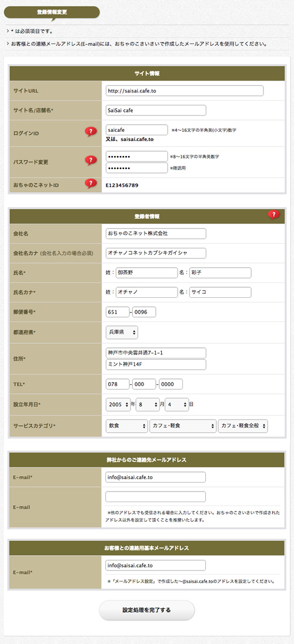Click the password confirmation field
The height and width of the screenshot is (644, 294).
pyautogui.click(x=136, y=168)
